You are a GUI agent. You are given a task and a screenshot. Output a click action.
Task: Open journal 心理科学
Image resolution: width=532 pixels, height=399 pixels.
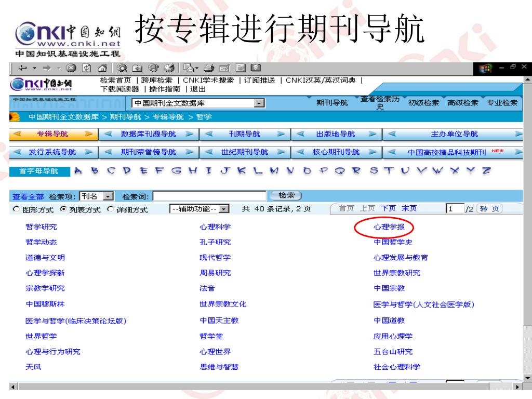point(215,227)
